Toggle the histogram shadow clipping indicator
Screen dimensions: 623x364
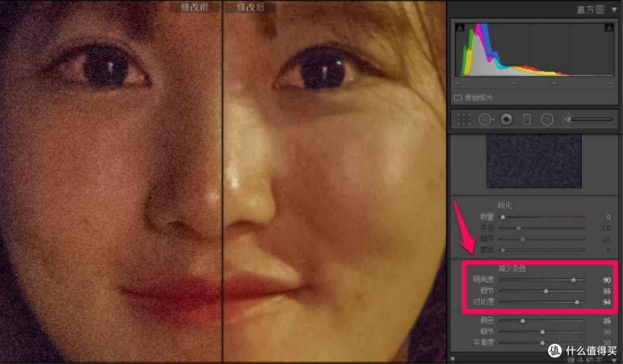coord(460,28)
